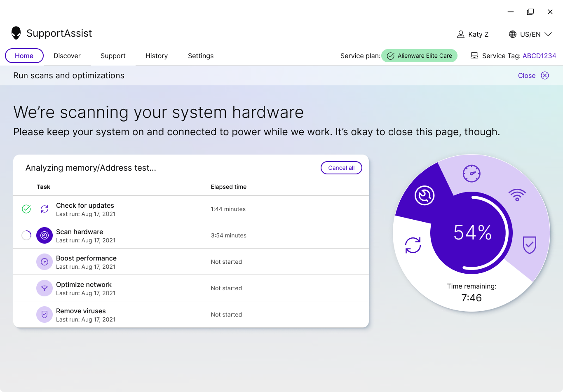Viewport: 563px width, 392px height.
Task: Click the Scan hardware loading spinner
Action: 26,235
